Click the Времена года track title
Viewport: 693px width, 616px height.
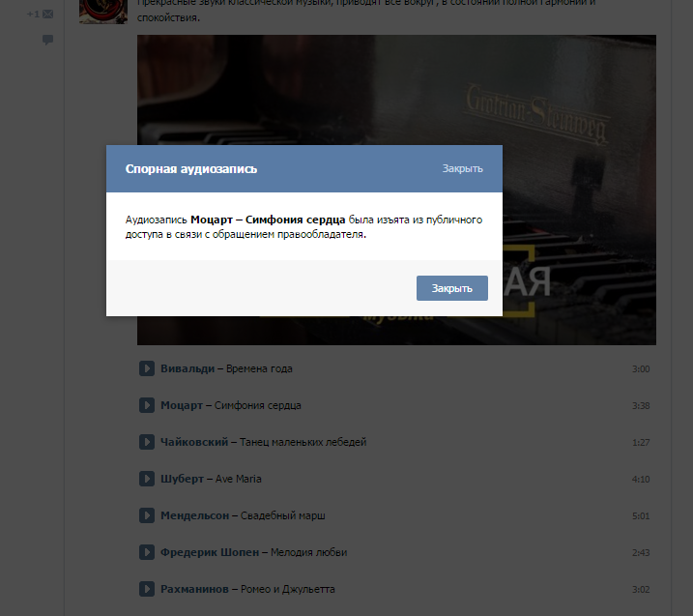tap(259, 368)
